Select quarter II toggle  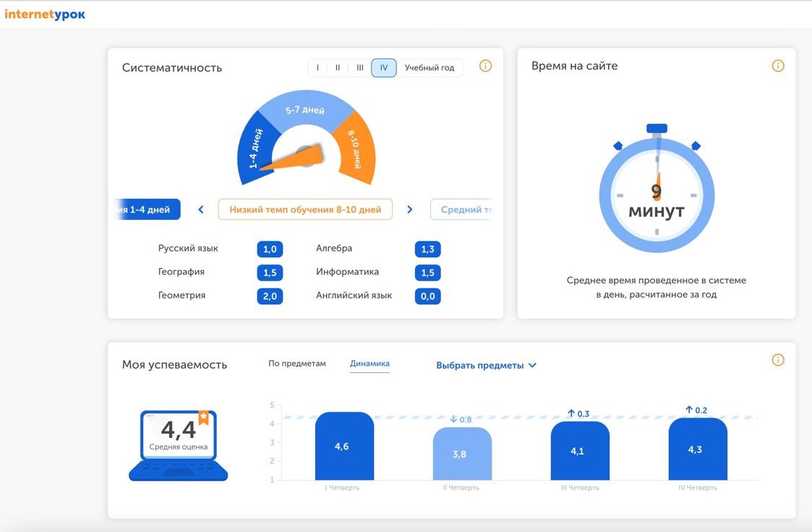pos(338,68)
